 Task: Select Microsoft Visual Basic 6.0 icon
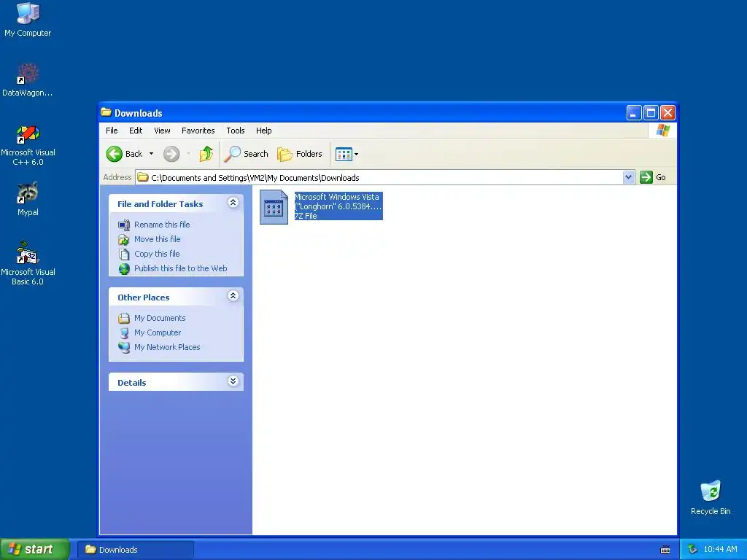tap(28, 263)
